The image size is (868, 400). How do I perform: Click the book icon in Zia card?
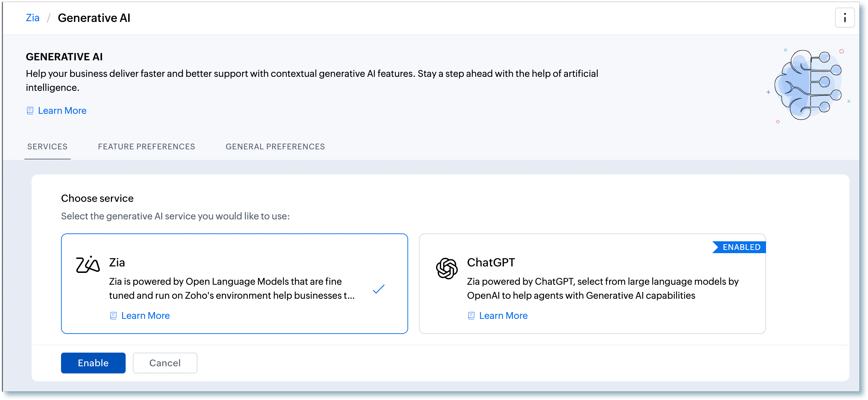point(113,316)
